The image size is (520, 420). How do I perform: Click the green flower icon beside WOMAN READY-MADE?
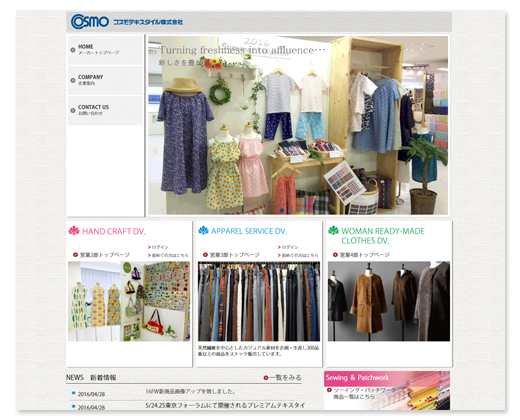pos(333,231)
